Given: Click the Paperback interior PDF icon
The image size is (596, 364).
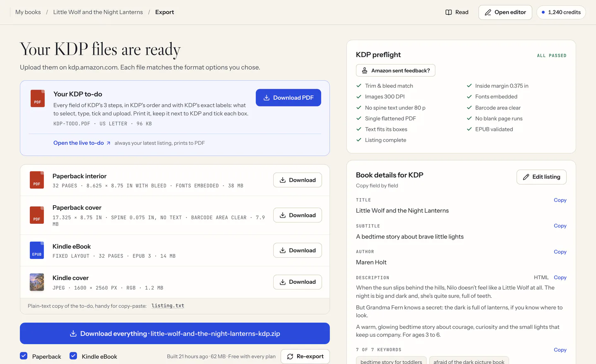Looking at the screenshot, I should 37,180.
